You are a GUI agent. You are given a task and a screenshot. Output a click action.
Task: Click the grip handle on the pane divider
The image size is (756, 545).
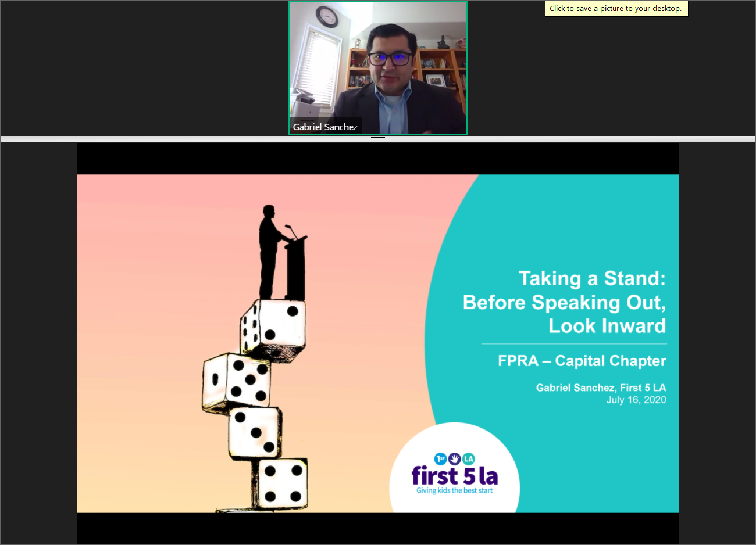point(378,139)
